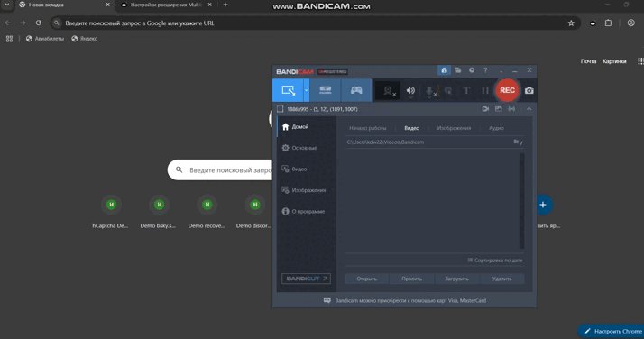Click the speech bubble icon in Bandicam footer
This screenshot has height=339, width=644.
point(327,300)
